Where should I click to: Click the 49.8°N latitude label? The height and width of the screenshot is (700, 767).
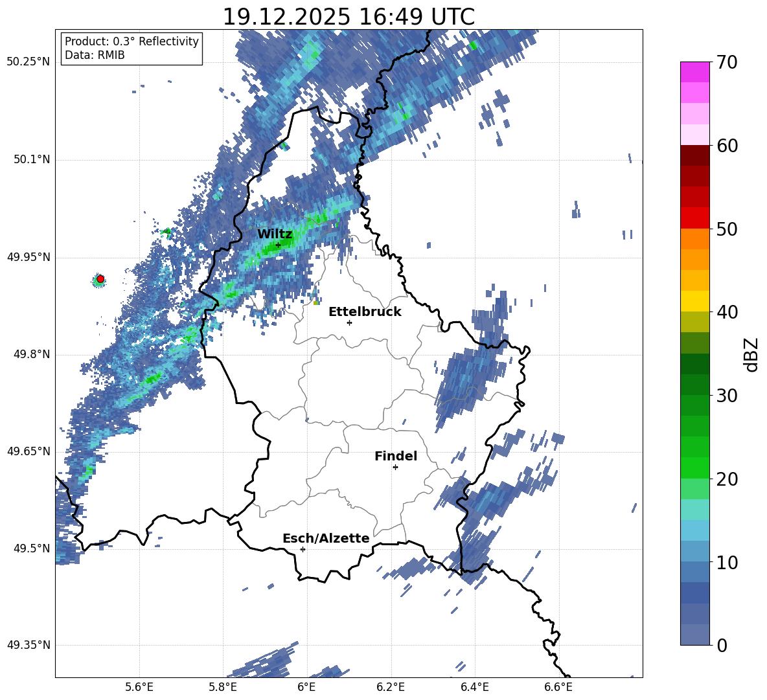[x=32, y=354]
